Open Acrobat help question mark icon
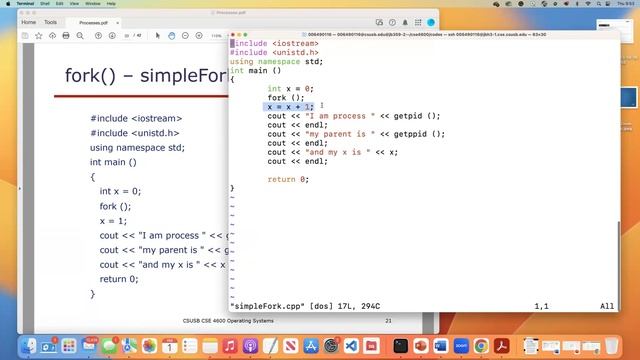Viewport: 640px width, 360px height. [392, 22]
